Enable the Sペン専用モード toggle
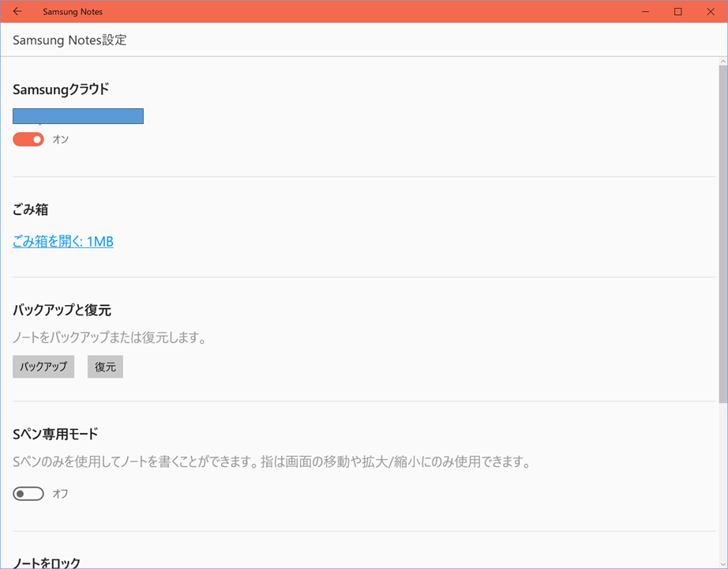 click(x=28, y=494)
